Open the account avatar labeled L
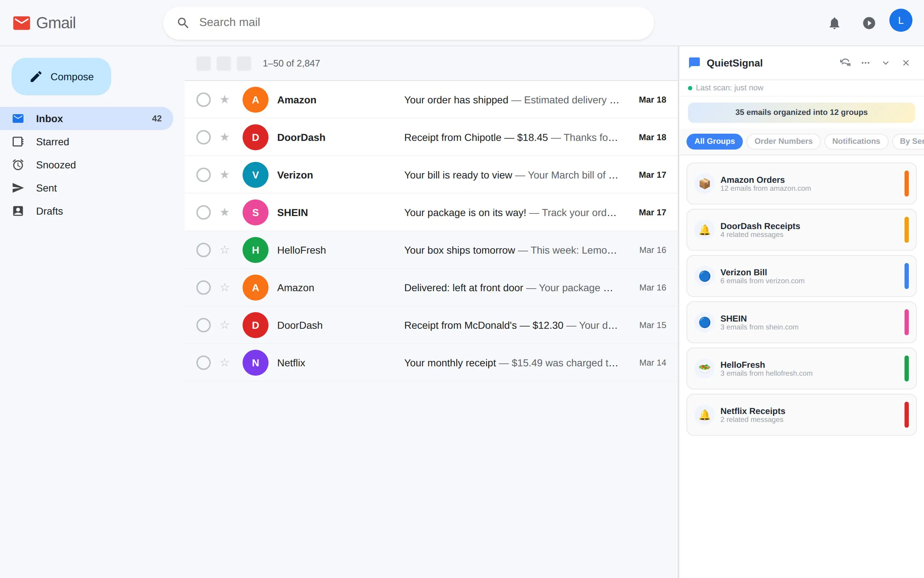 pyautogui.click(x=900, y=21)
